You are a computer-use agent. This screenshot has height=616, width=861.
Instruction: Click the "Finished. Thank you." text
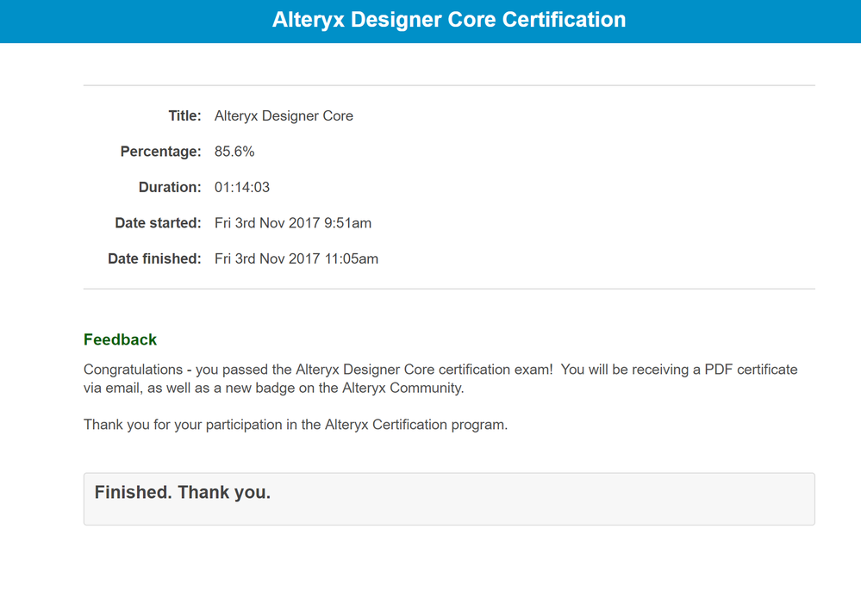point(183,493)
